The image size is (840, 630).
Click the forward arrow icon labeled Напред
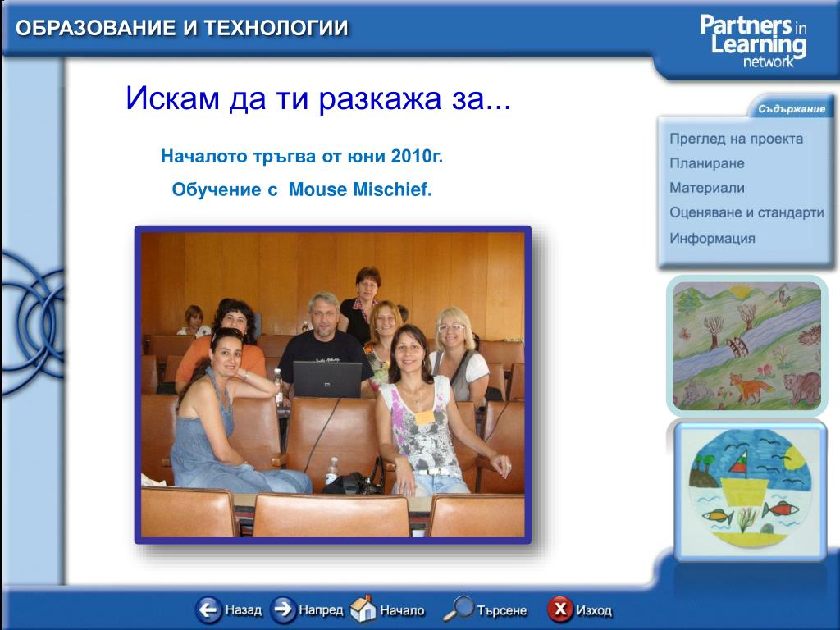(283, 609)
